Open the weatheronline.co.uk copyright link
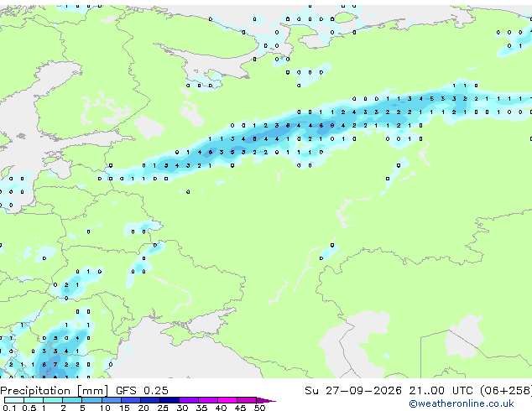The width and height of the screenshot is (532, 411). point(461,403)
